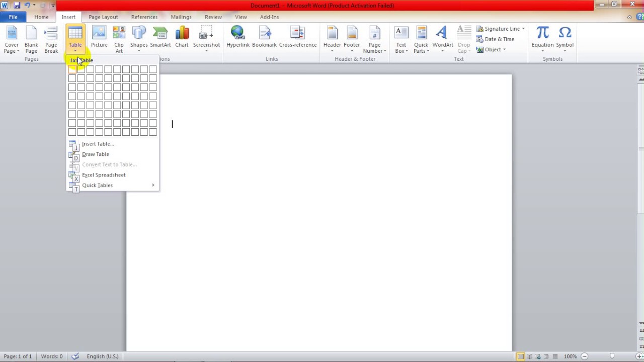The image size is (644, 362).
Task: Open the Clip Art pane
Action: pos(119,39)
